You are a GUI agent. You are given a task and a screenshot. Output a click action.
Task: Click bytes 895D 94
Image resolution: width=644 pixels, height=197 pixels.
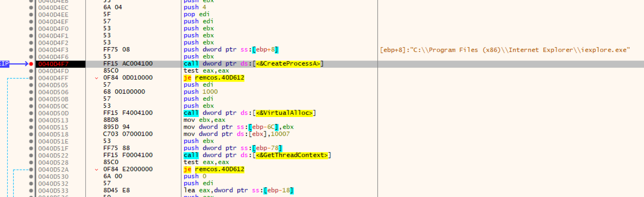116,127
